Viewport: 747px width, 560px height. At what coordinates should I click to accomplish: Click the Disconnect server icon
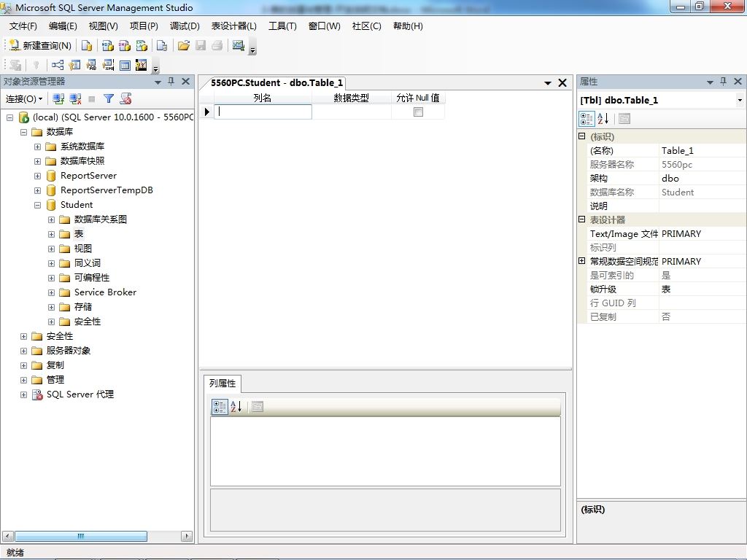[x=75, y=99]
